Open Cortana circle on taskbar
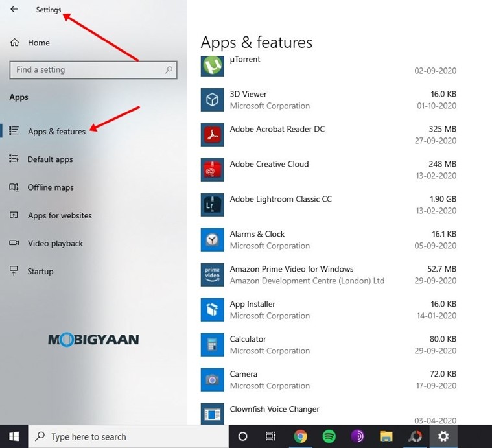 243,436
